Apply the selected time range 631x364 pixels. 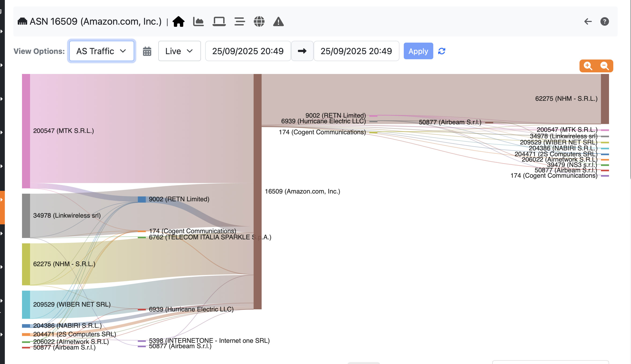coord(418,51)
